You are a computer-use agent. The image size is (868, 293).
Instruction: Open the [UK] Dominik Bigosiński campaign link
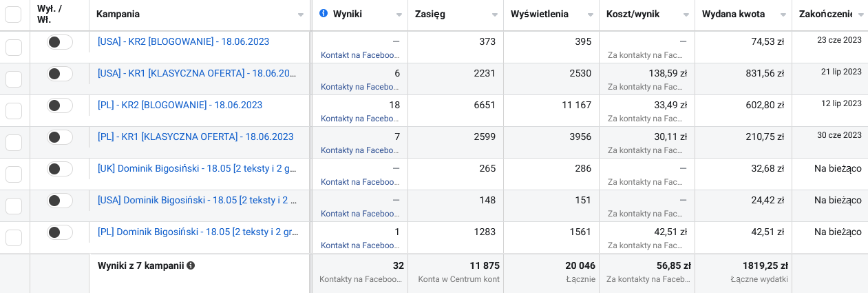click(198, 168)
